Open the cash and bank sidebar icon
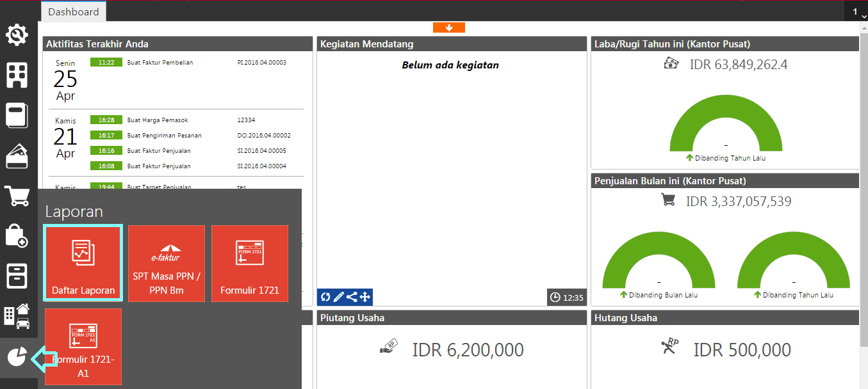This screenshot has height=389, width=868. [17, 115]
